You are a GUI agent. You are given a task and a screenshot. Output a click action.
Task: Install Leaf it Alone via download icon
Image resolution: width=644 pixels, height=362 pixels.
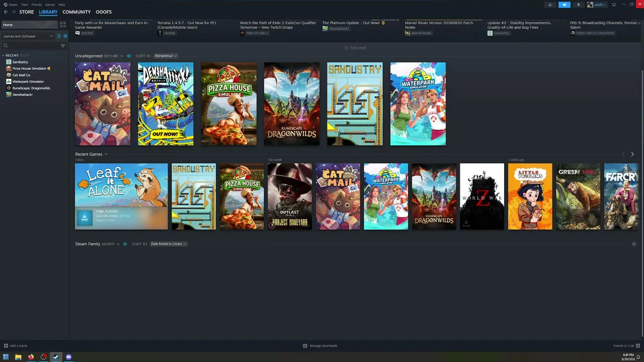85,217
